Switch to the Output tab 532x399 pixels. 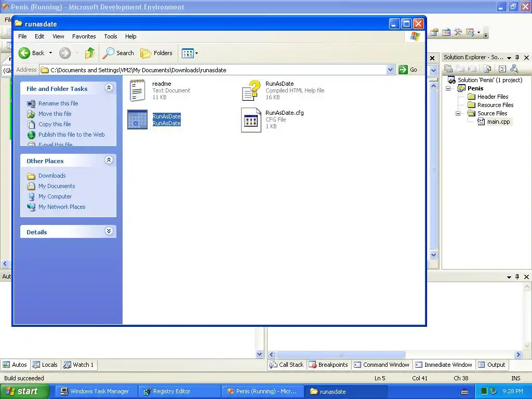click(492, 365)
